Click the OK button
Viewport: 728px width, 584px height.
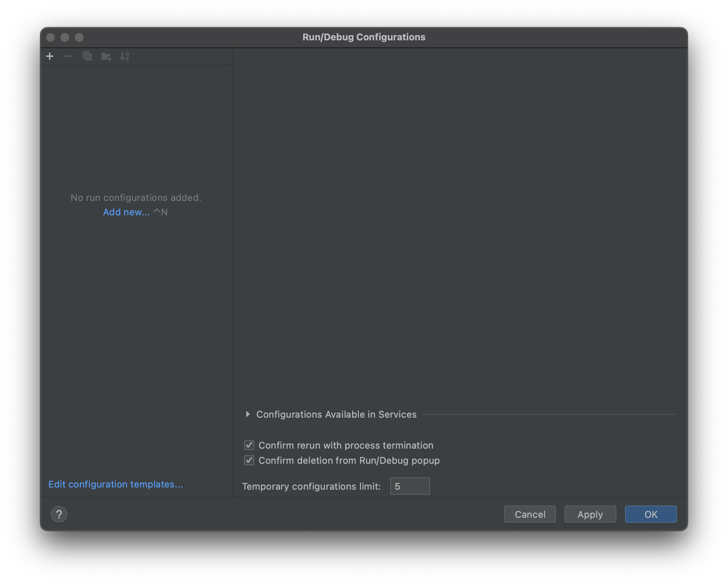tap(651, 514)
